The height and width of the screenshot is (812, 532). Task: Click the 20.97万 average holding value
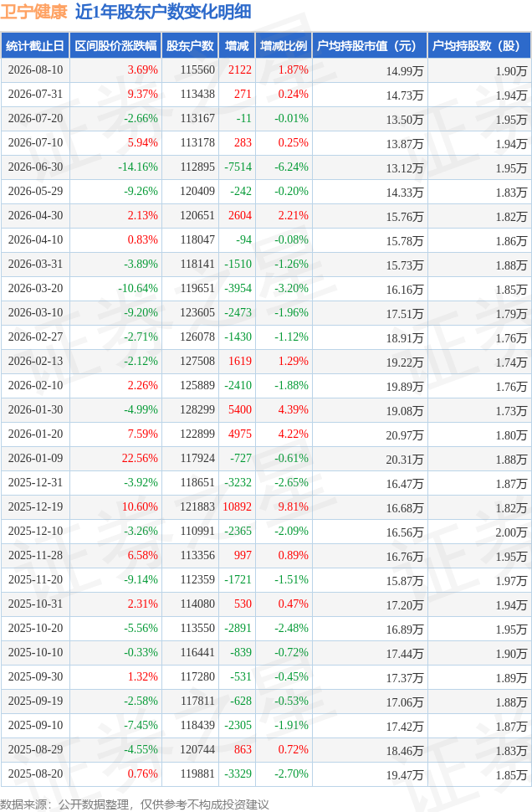404,435
